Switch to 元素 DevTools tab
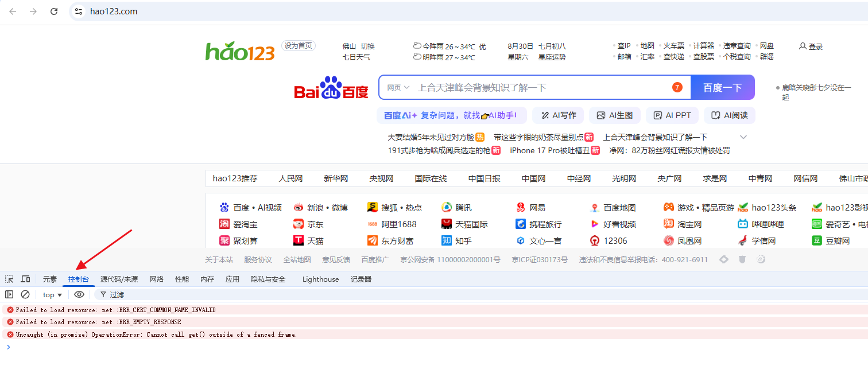The image size is (868, 385). pyautogui.click(x=50, y=279)
